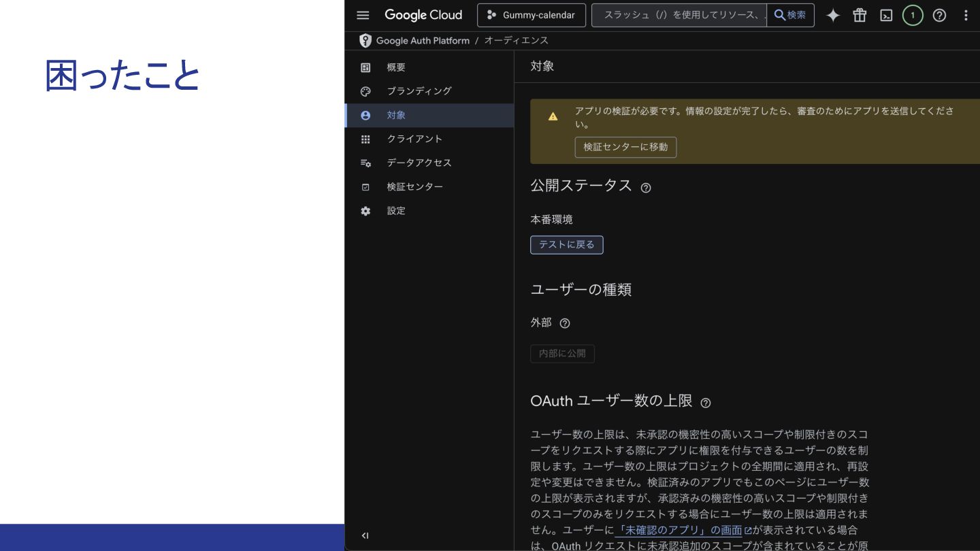This screenshot has height=551, width=980.
Task: Click the オーディエンス breadcrumb text
Action: pos(516,41)
